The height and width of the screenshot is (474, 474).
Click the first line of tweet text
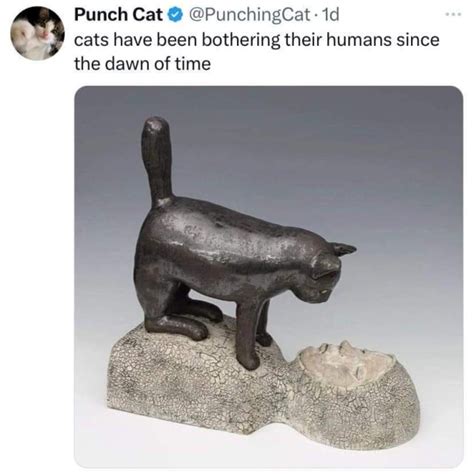tap(257, 40)
